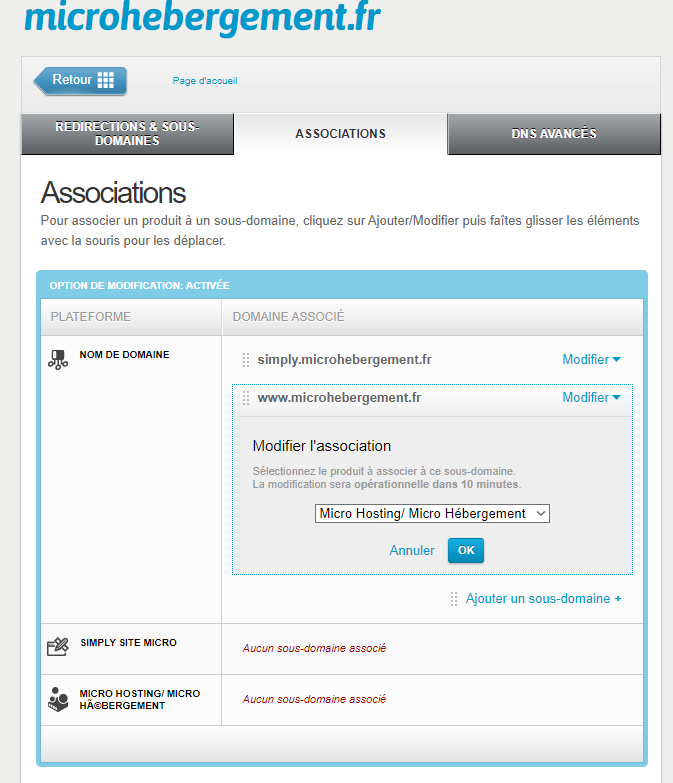Switch to Redirections & Sous-Domaines tab
673x783 pixels.
click(x=127, y=134)
